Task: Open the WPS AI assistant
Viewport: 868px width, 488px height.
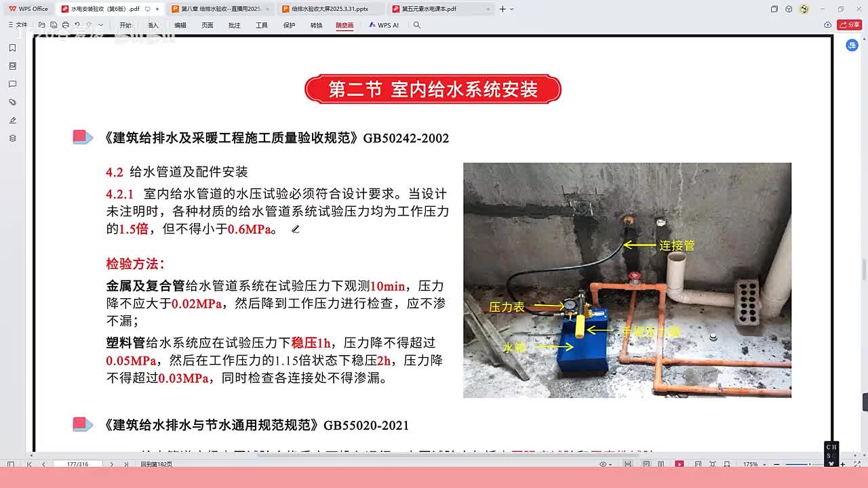Action: pos(384,25)
